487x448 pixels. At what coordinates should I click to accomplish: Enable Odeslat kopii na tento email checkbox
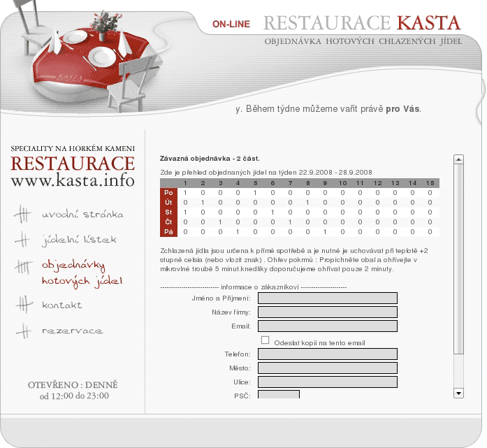tap(265, 340)
